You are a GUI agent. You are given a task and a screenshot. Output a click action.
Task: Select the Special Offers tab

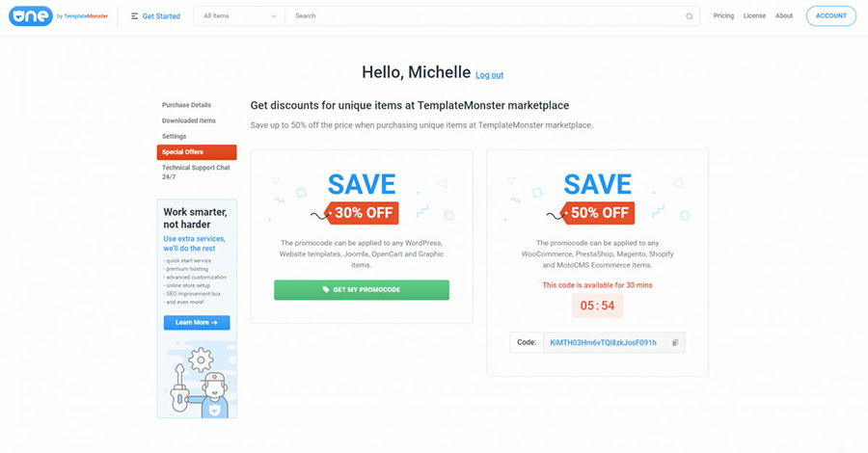click(x=197, y=152)
